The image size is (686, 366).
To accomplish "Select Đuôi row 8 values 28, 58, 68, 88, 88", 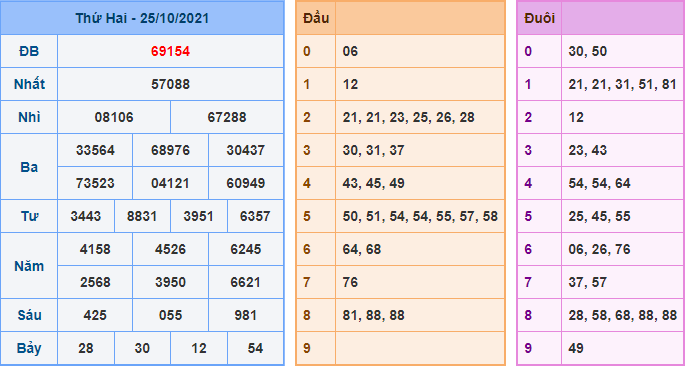I will click(623, 315).
